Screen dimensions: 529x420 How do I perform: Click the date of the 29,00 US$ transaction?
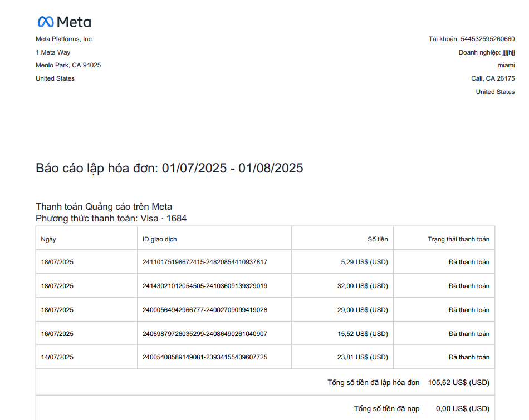[57, 310]
